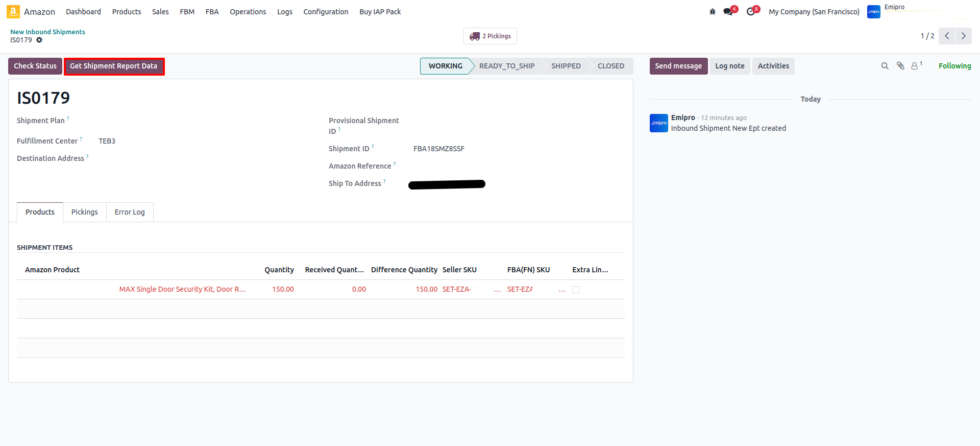
Task: Toggle the Following status
Action: point(954,66)
